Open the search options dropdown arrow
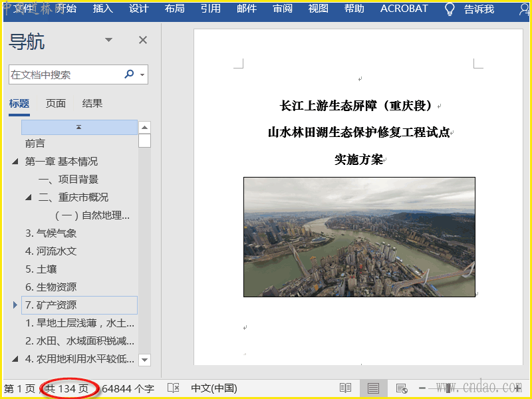Viewport: 532px width, 399px height. click(142, 75)
